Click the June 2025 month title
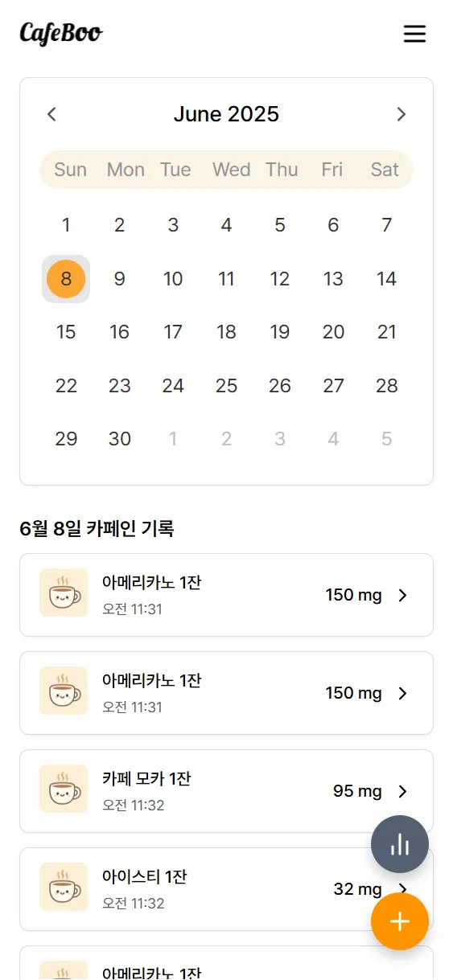This screenshot has width=453, height=980. point(226,114)
